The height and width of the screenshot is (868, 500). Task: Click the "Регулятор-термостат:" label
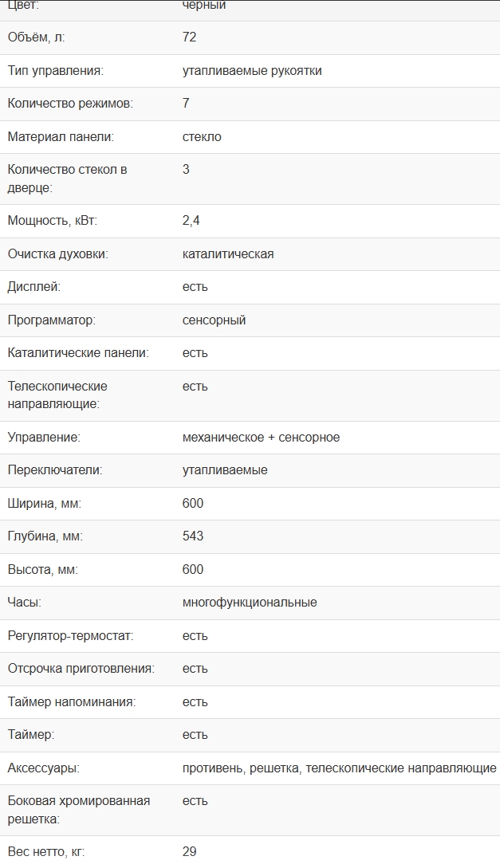pos(70,636)
